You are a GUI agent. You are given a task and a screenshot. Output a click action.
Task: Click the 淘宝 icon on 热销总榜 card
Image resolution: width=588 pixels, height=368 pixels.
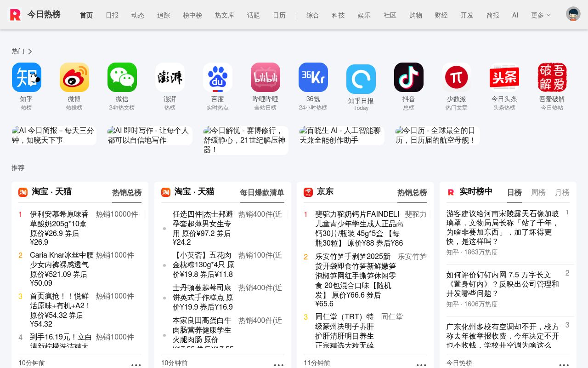23,192
